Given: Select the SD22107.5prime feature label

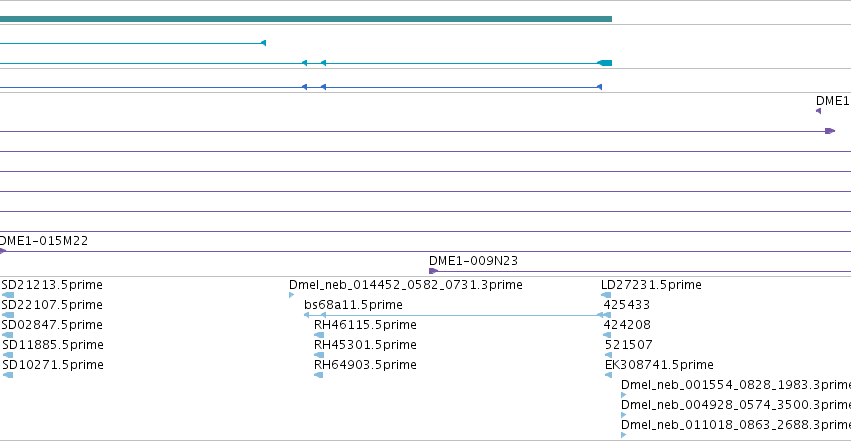Looking at the screenshot, I should (x=52, y=305).
